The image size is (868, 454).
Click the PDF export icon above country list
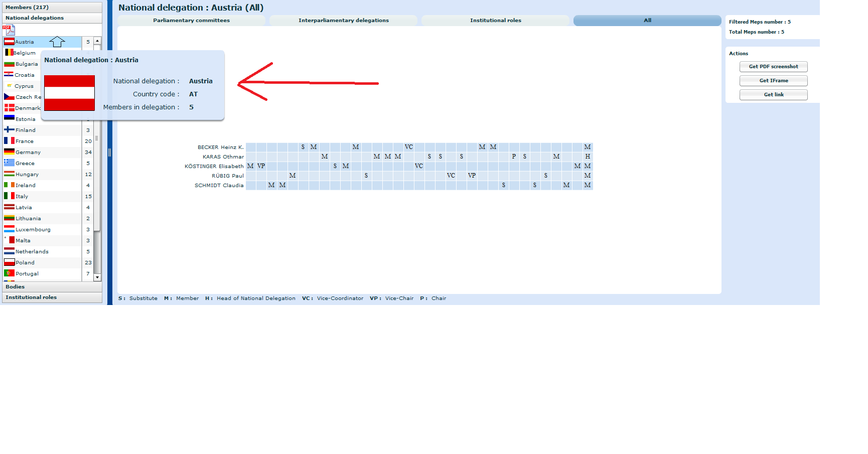coord(9,30)
